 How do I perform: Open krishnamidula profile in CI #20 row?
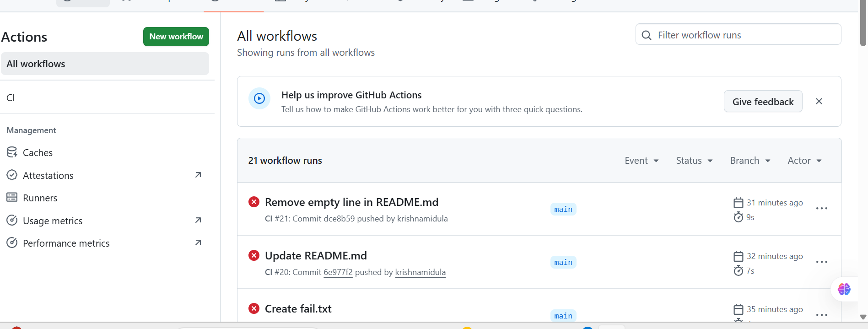pos(421,272)
